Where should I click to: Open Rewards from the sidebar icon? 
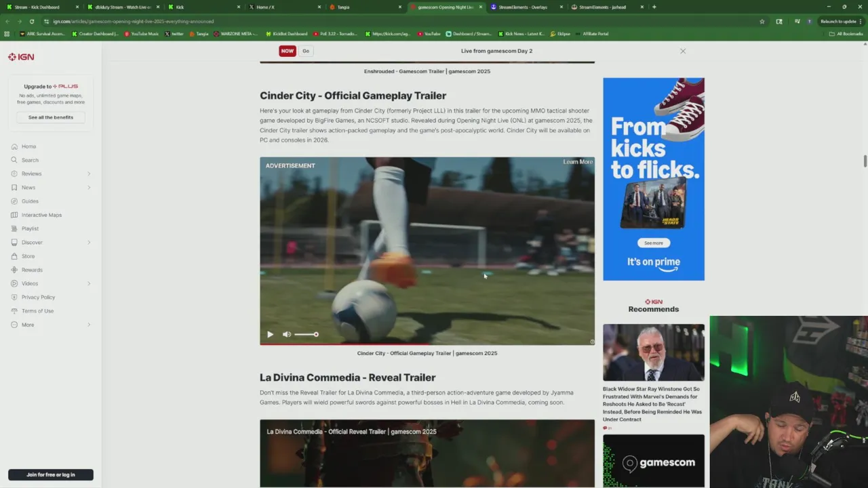(x=14, y=270)
